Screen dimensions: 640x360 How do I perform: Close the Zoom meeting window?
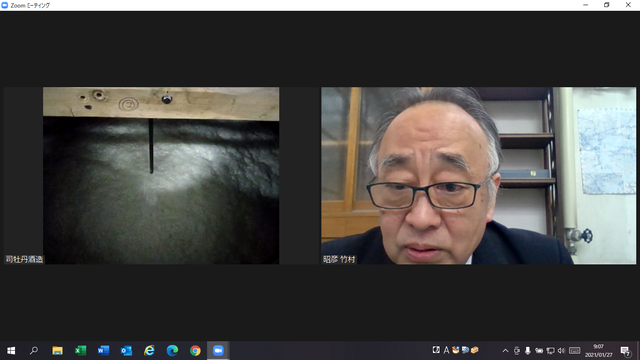[x=628, y=5]
